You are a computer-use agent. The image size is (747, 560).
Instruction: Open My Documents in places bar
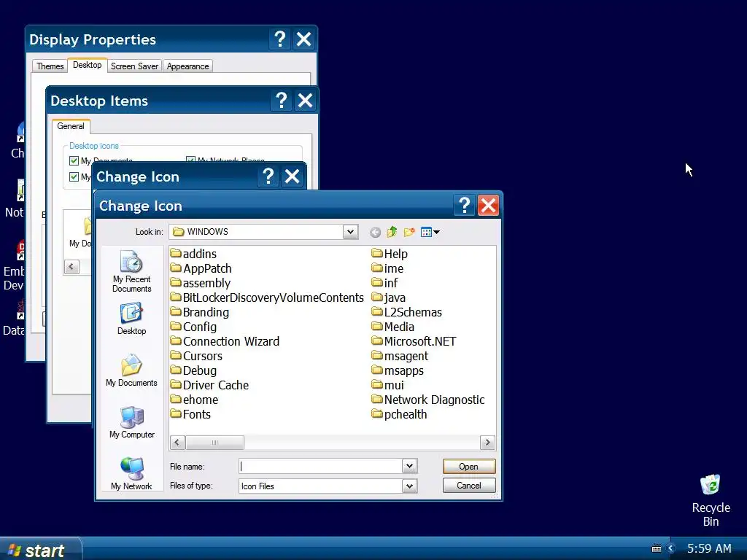click(x=131, y=370)
